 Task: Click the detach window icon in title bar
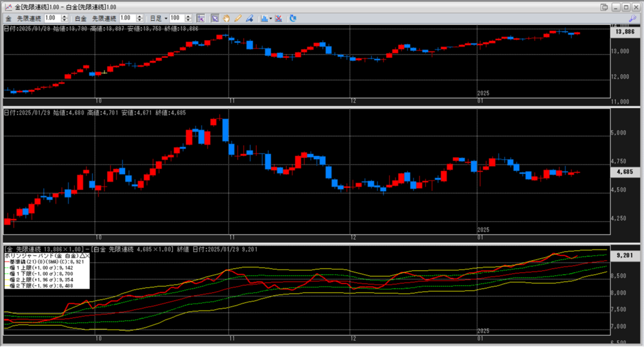click(x=604, y=6)
